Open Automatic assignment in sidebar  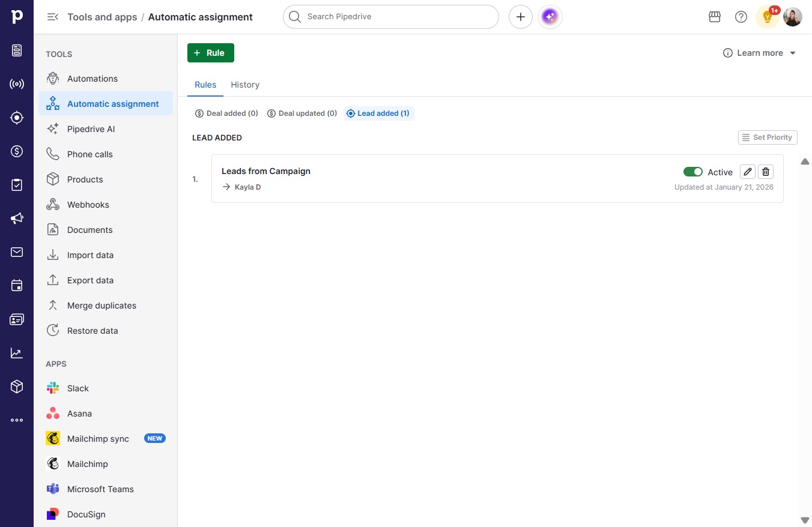pyautogui.click(x=106, y=104)
